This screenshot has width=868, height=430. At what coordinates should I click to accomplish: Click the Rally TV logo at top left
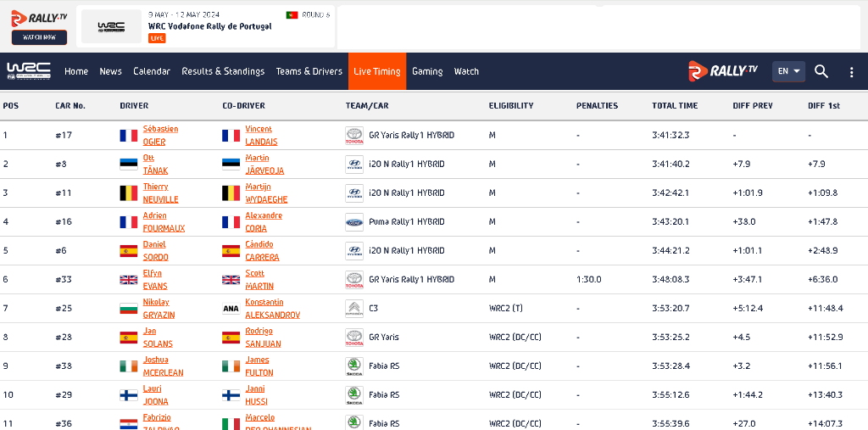[x=39, y=18]
